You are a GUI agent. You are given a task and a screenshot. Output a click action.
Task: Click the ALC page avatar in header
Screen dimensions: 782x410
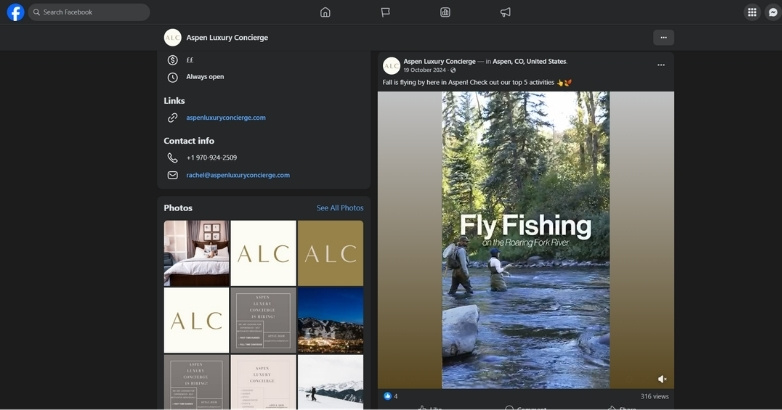click(x=173, y=37)
